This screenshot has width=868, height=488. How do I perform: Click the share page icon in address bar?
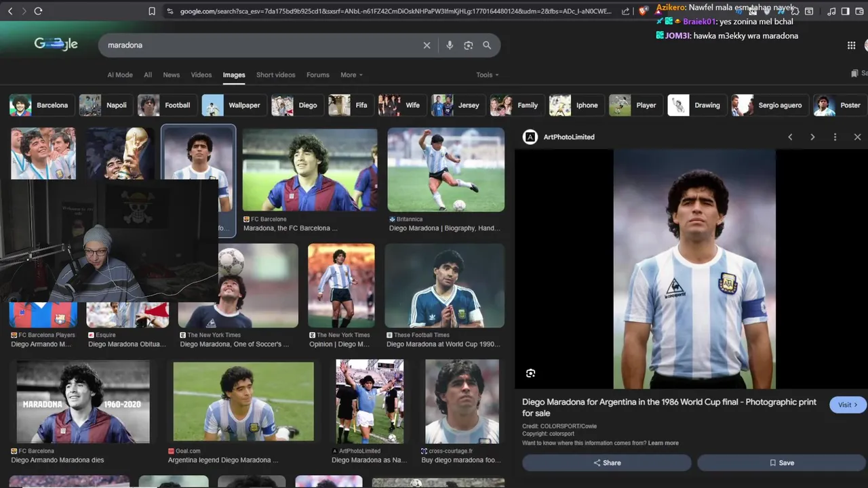625,11
